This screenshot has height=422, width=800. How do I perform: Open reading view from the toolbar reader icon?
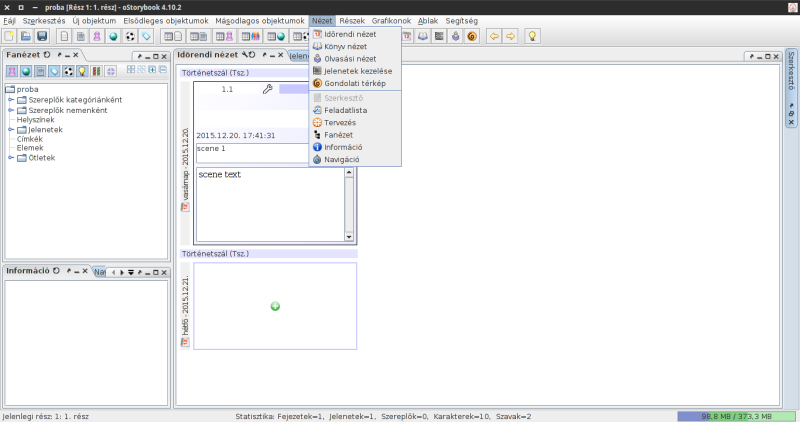coord(456,36)
